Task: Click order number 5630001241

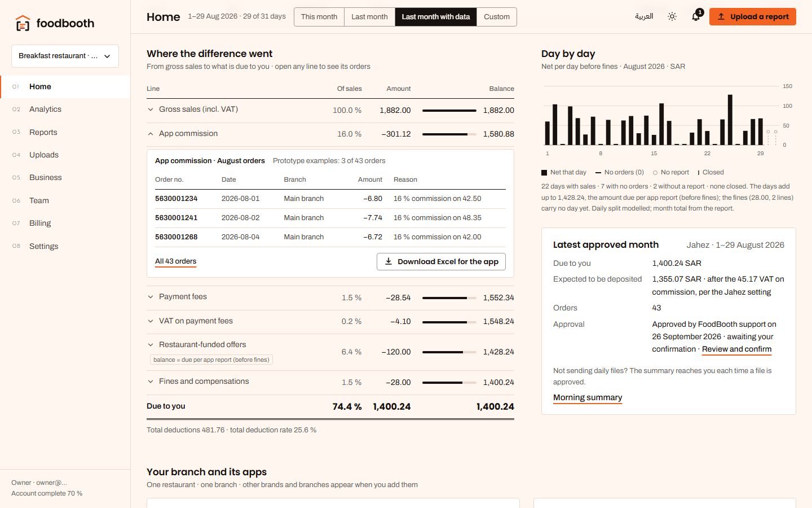Action: coord(176,218)
